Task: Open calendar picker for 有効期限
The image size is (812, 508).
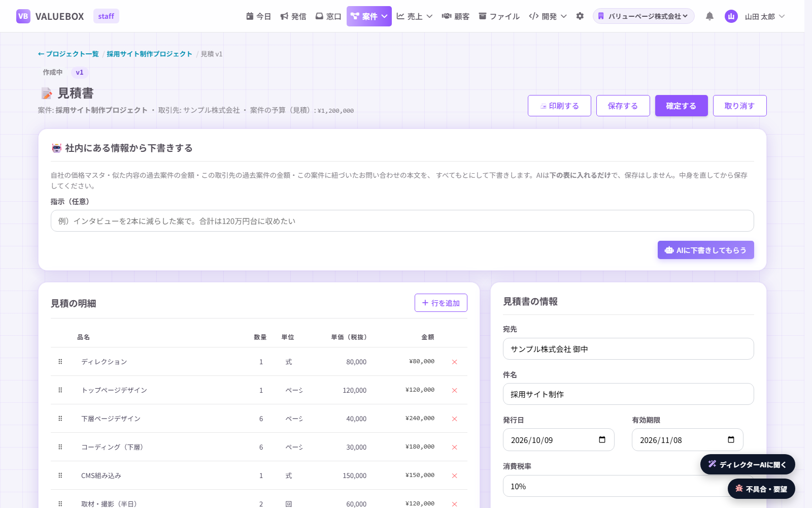Action: point(731,440)
